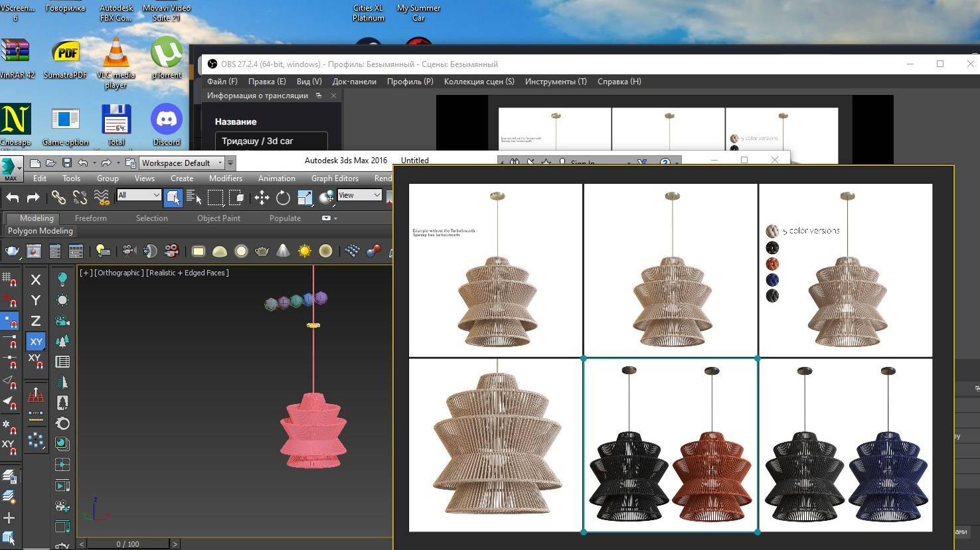This screenshot has width=980, height=550.
Task: Switch to the Object Paint ribbon tab
Action: pyautogui.click(x=218, y=218)
